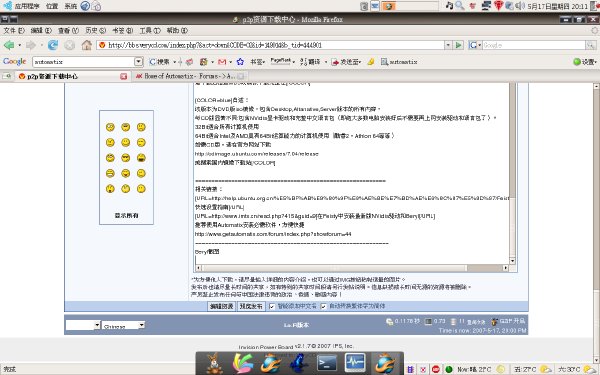Screen dimensions: 600x375
Task: Click the button left of 预览发布
Action: click(221, 307)
